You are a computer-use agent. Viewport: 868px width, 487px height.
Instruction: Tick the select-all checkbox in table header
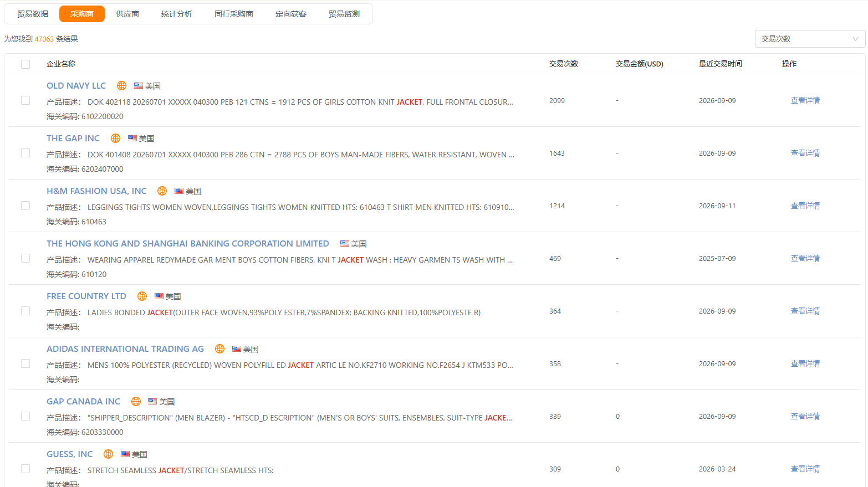tap(25, 64)
